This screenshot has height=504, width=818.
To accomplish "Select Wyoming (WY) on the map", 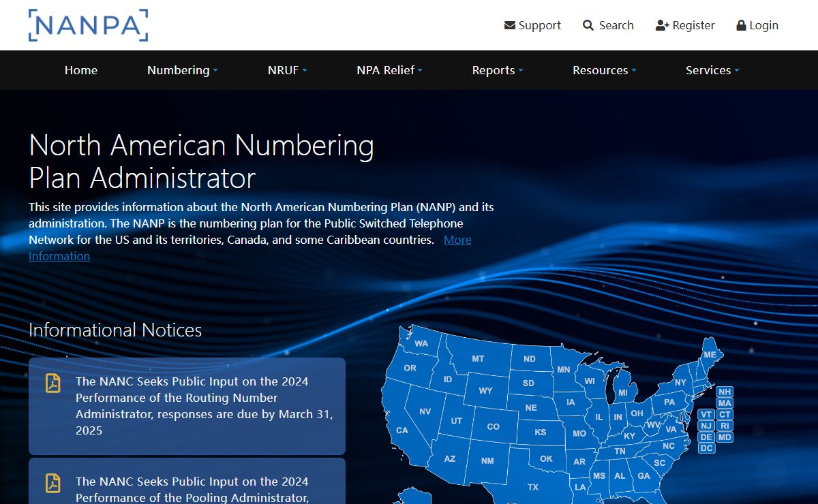I will [x=485, y=391].
